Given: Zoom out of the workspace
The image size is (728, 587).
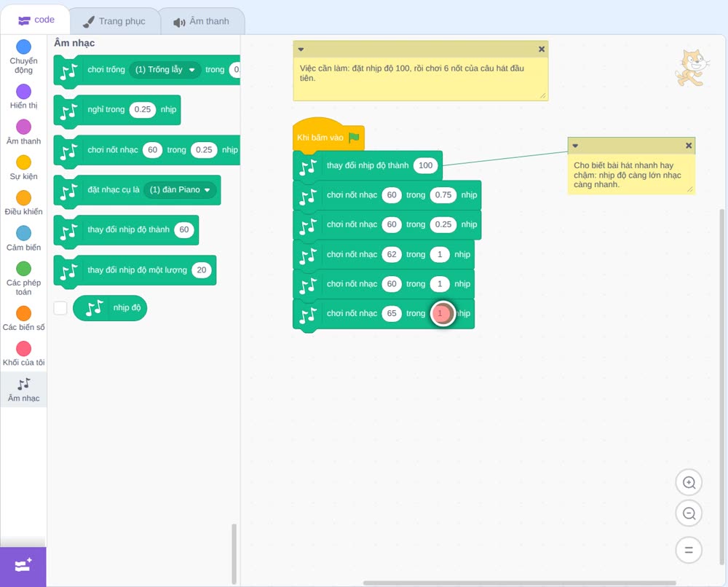Looking at the screenshot, I should pos(689,513).
